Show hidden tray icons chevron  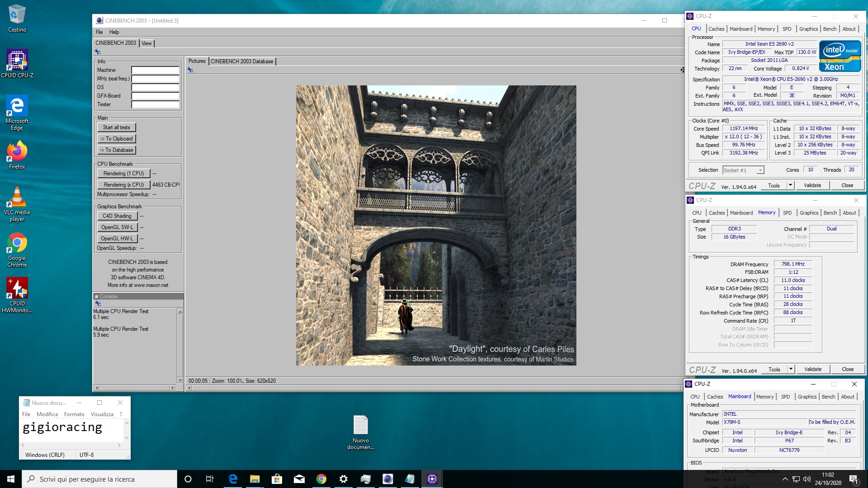(x=785, y=479)
